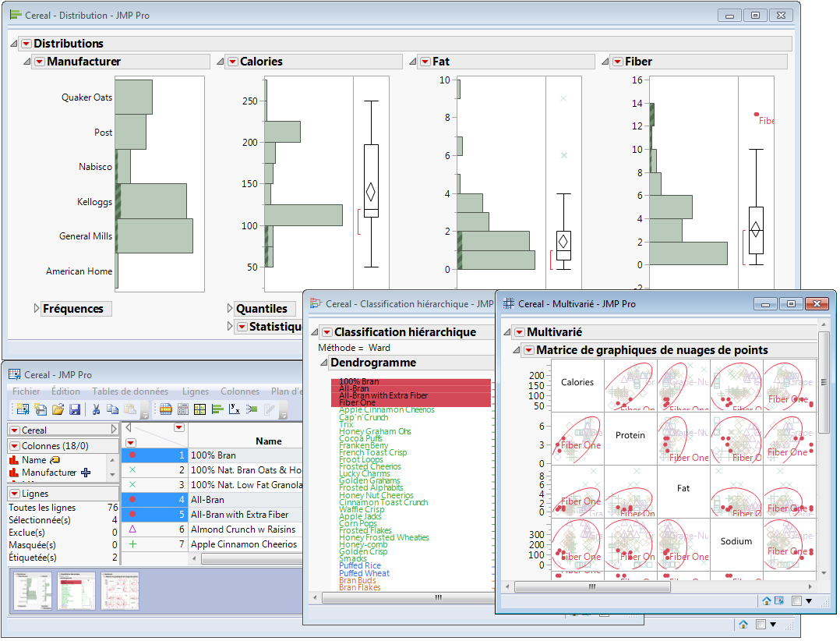Click the Copy icon in the toolbar
Screen dimensions: 840x641
click(x=112, y=409)
